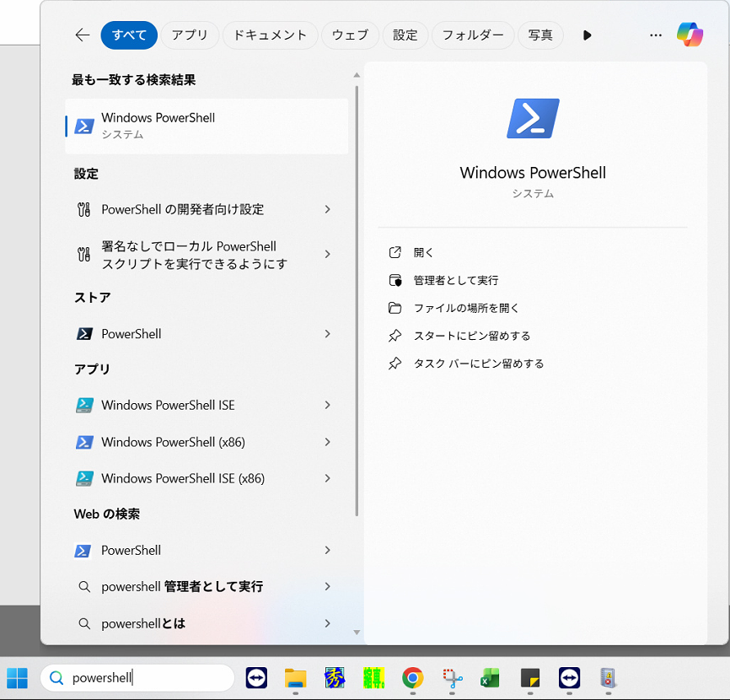Select the ドキュメント filter tab
Image resolution: width=730 pixels, height=700 pixels.
pyautogui.click(x=271, y=35)
